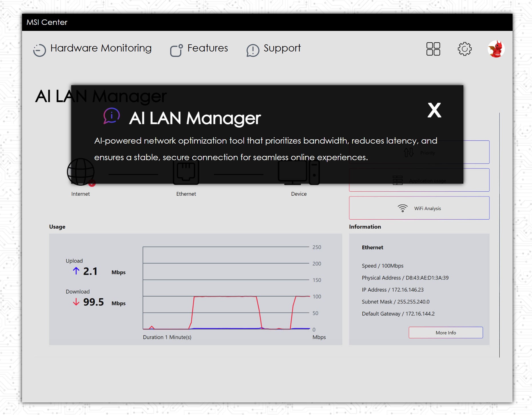The width and height of the screenshot is (532, 415).
Task: Open MSI Center settings gear
Action: (x=464, y=49)
